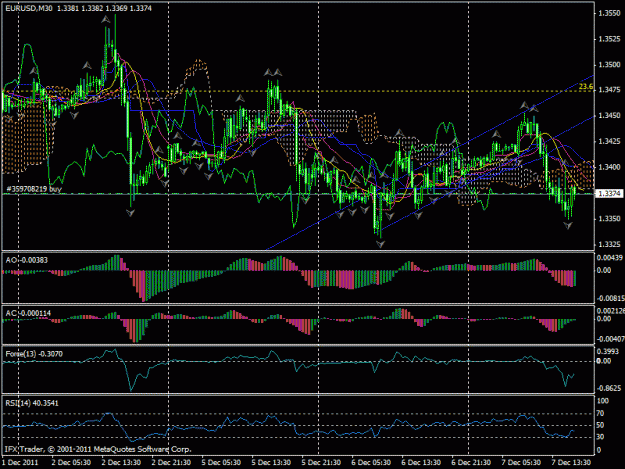Image resolution: width=625 pixels, height=469 pixels.
Task: Click the 1.3425 price scale value
Action: pyautogui.click(x=609, y=141)
